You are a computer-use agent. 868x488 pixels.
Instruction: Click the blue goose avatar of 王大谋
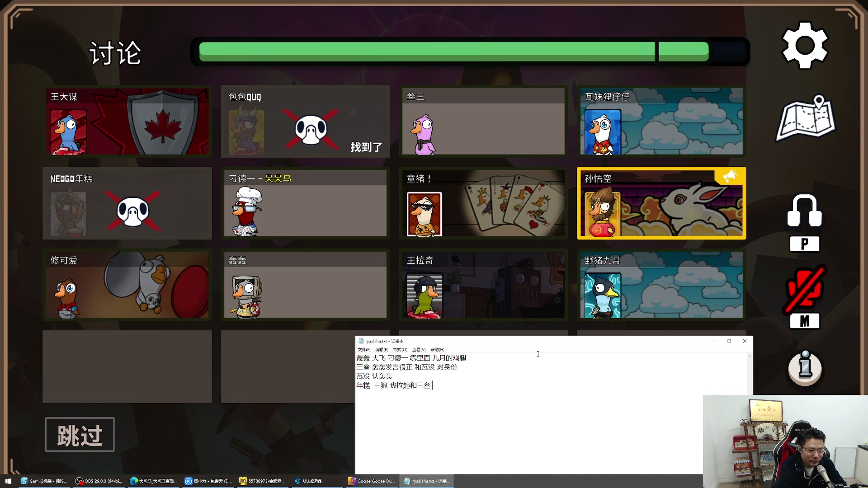click(68, 132)
